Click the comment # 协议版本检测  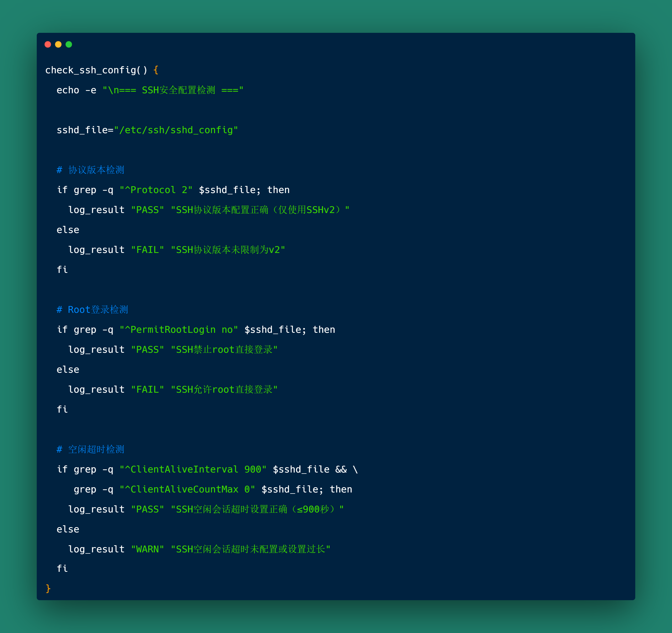90,170
